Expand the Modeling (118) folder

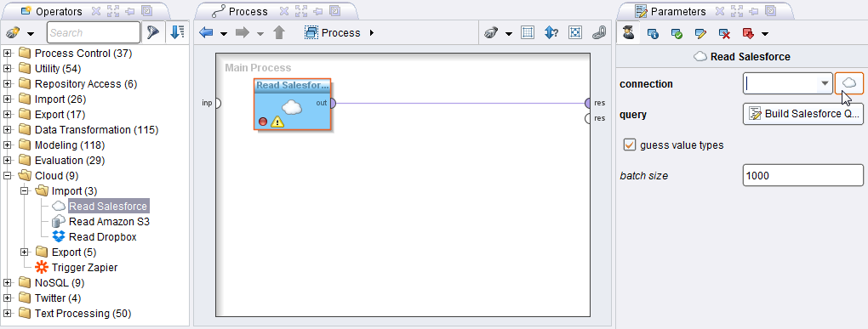point(7,145)
